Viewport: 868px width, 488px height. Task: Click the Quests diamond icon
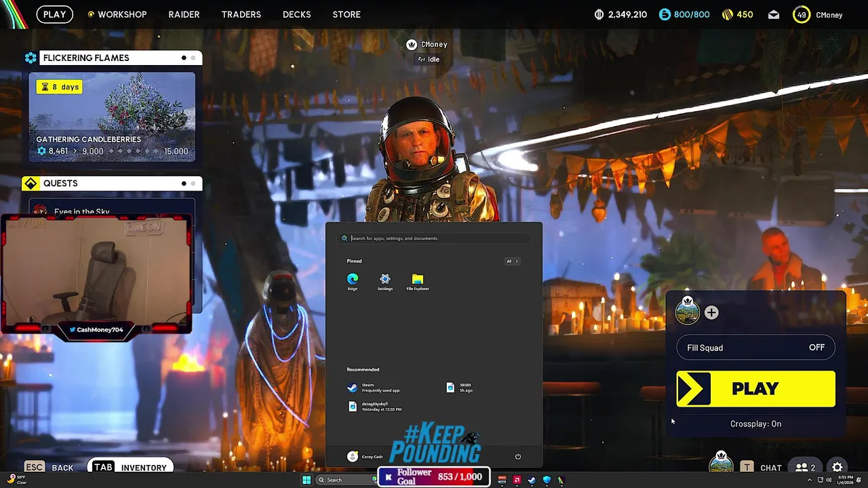pyautogui.click(x=31, y=183)
